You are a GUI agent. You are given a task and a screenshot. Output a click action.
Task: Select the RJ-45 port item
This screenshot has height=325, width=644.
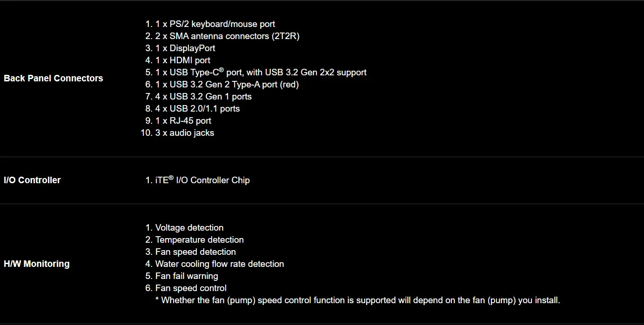183,121
